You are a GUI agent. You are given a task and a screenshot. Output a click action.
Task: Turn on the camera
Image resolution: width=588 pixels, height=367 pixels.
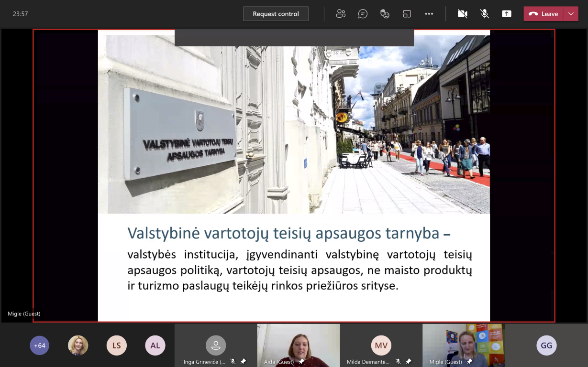[462, 14]
